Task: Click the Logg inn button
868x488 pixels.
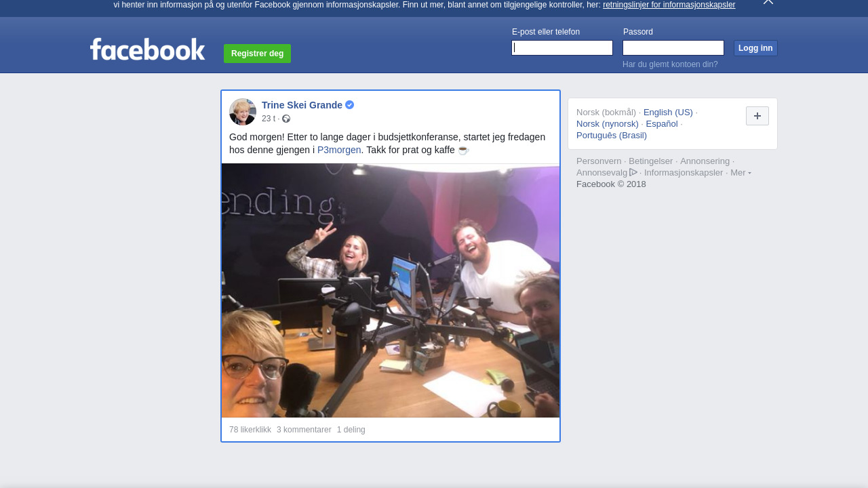Action: tap(755, 48)
